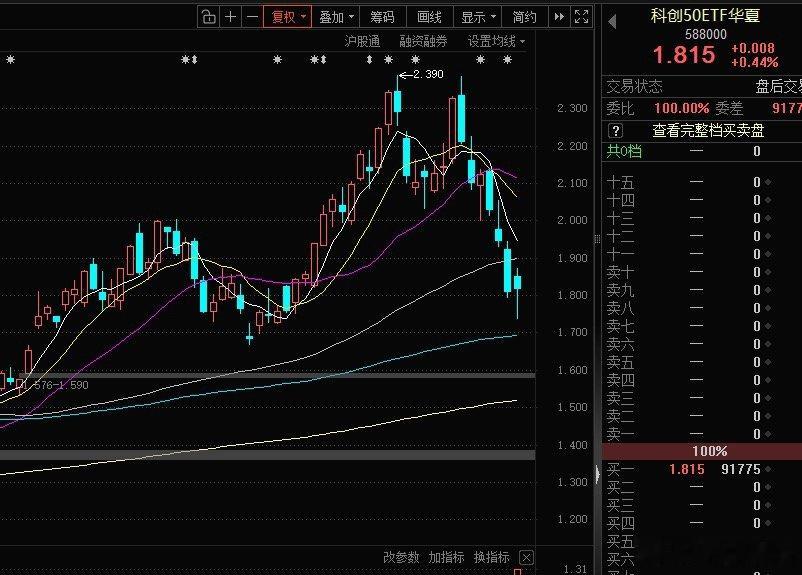
Task: Click the 1.200 price axis label
Action: click(x=572, y=519)
